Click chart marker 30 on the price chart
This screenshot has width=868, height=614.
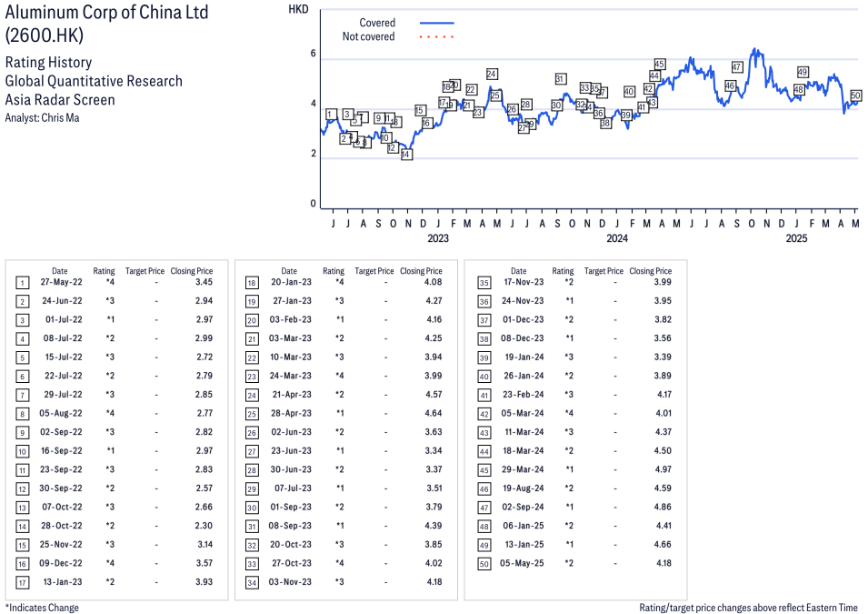(556, 106)
